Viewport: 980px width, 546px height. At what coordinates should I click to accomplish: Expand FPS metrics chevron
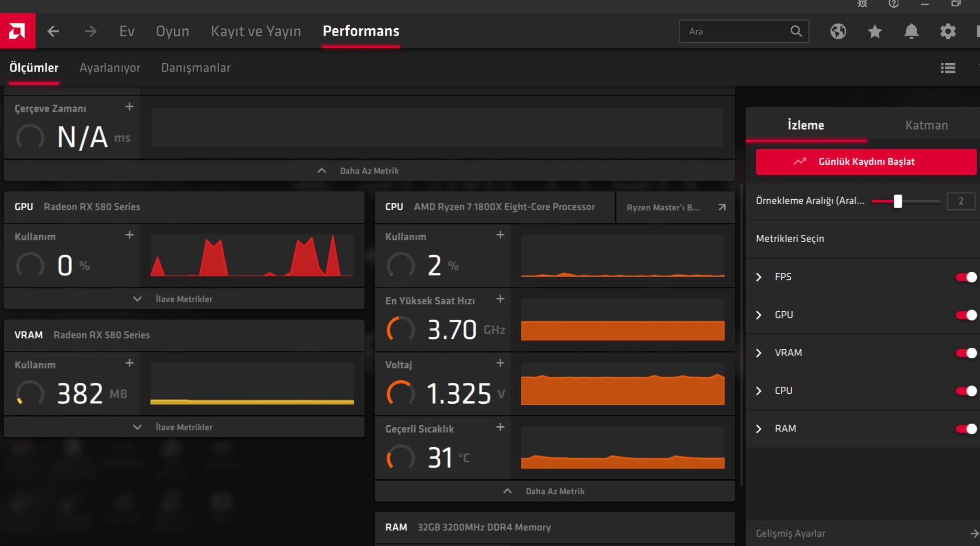[759, 277]
